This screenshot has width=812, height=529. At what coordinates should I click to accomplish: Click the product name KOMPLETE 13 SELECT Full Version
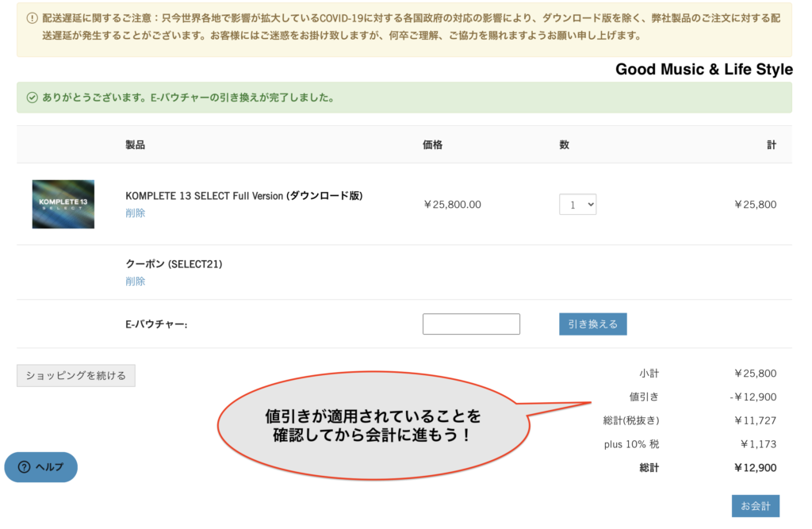[244, 196]
